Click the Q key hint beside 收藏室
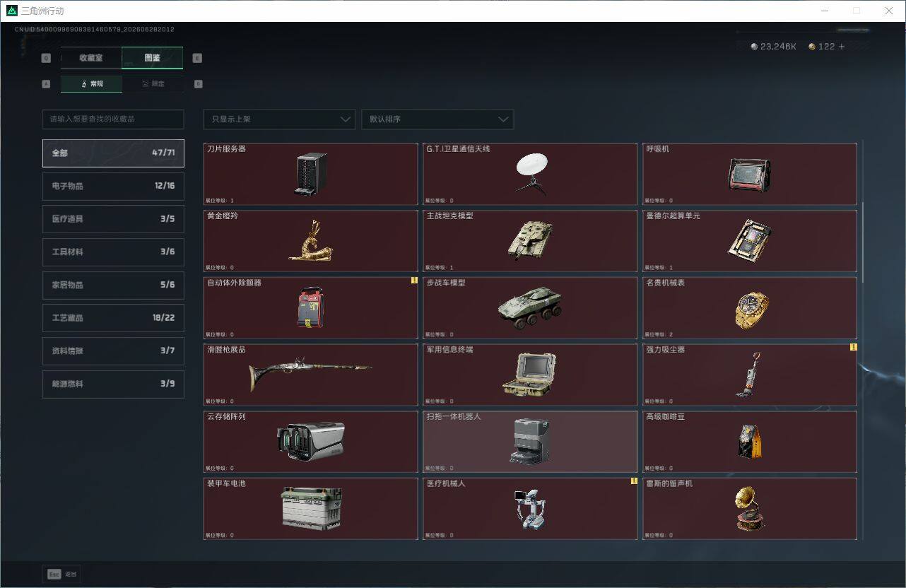This screenshot has height=588, width=906. pos(46,58)
